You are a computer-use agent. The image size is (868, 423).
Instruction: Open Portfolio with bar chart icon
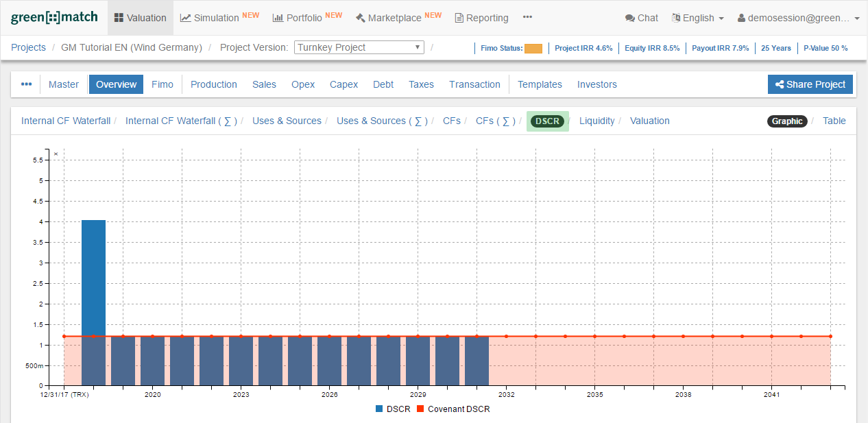click(x=306, y=18)
